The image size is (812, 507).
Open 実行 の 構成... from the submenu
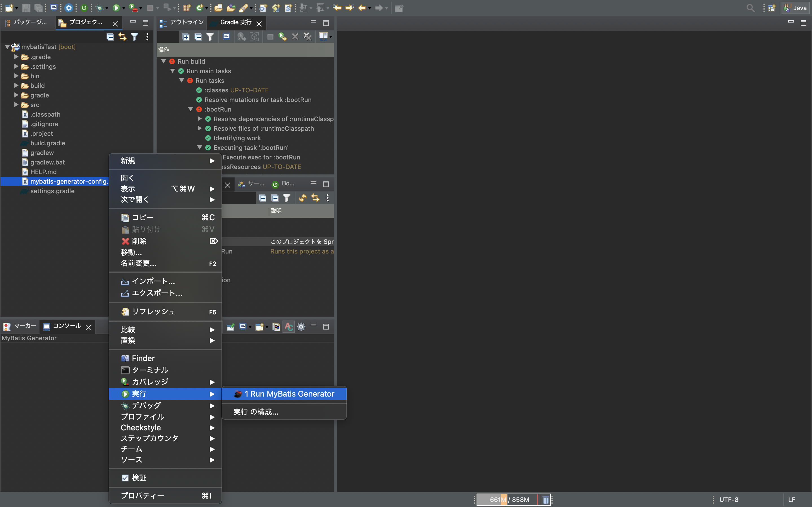256,412
